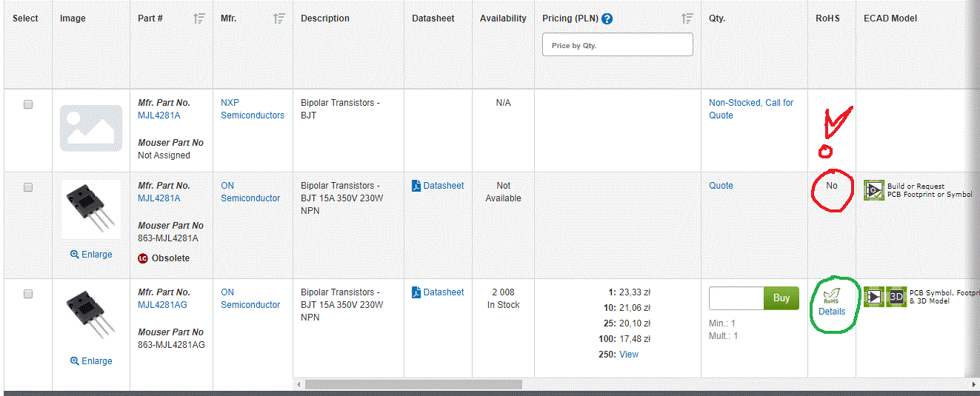Viewport: 980px width, 396px height.
Task: Open MJL4281A link with Mouser no. 863-MJL4281A
Action: point(159,198)
